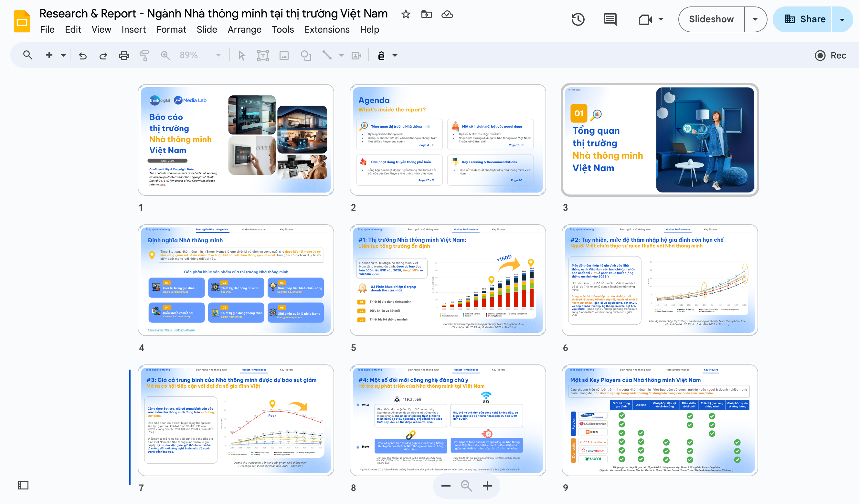The height and width of the screenshot is (504, 859).
Task: Toggle the filmstrip view at bottom left
Action: (23, 485)
